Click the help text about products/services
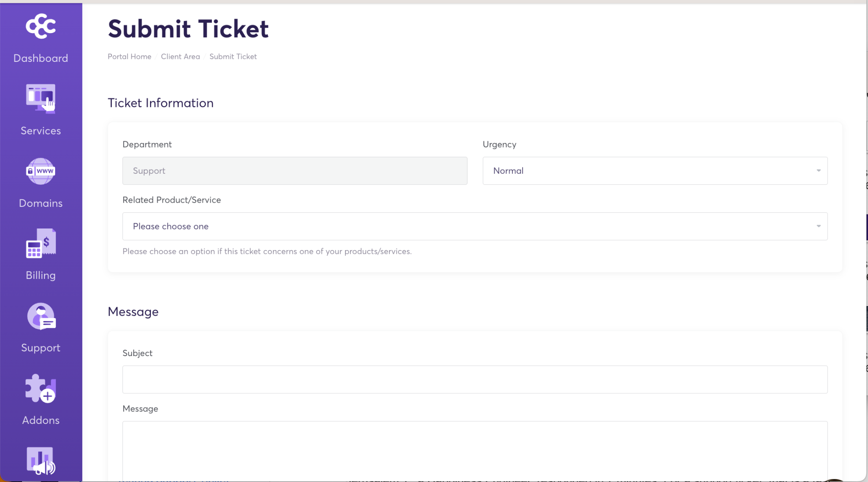The image size is (868, 482). [267, 251]
